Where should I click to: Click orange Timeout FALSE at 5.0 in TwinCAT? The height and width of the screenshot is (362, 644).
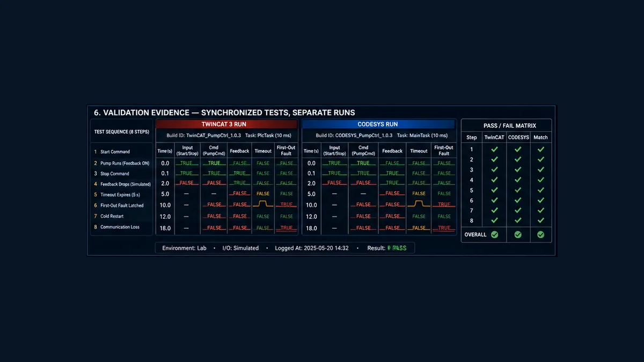pyautogui.click(x=263, y=194)
